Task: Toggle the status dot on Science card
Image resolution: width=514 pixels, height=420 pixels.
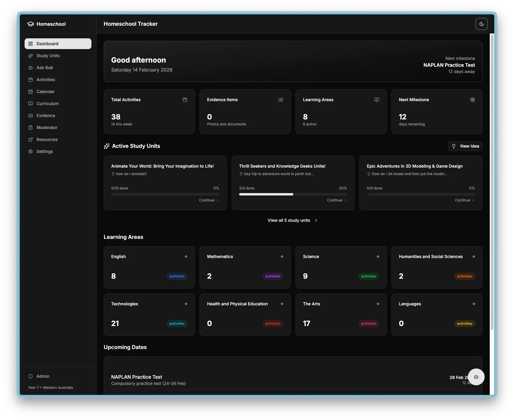Action: tap(378, 257)
